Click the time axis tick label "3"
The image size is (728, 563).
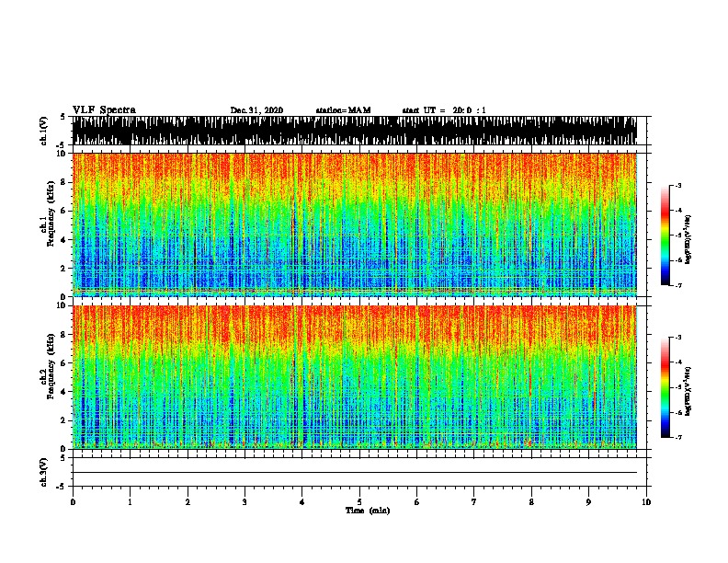(245, 502)
